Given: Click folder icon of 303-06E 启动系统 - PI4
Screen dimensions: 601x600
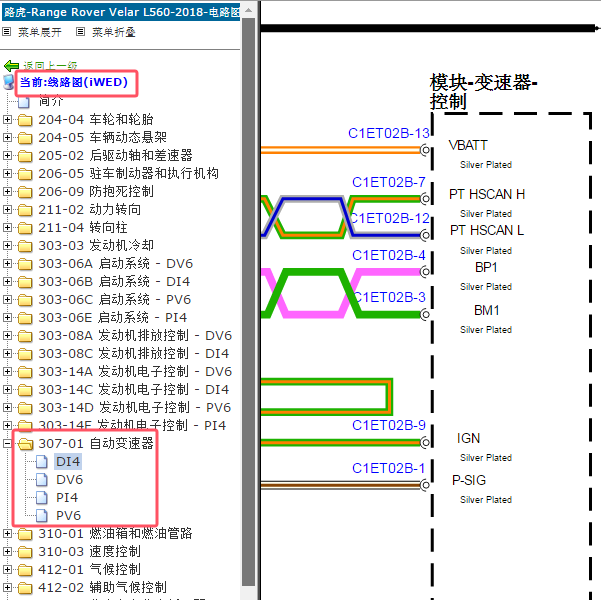Looking at the screenshot, I should point(25,318).
